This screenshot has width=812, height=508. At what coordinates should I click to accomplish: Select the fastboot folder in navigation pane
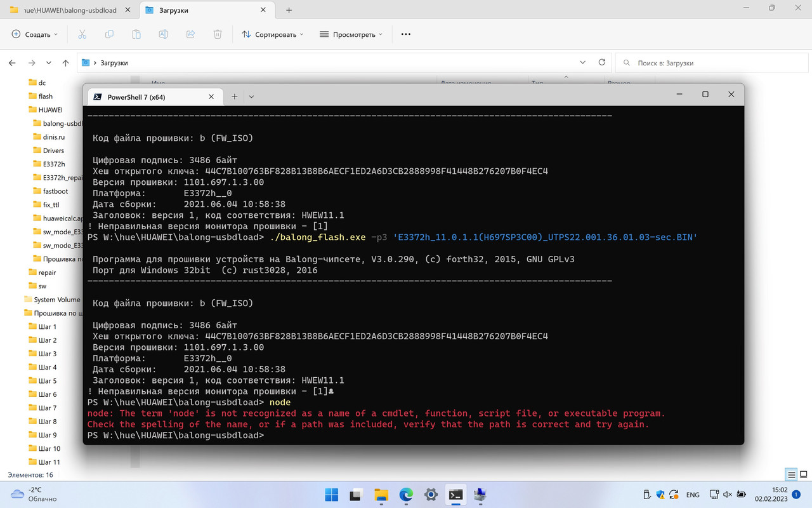tap(51, 191)
